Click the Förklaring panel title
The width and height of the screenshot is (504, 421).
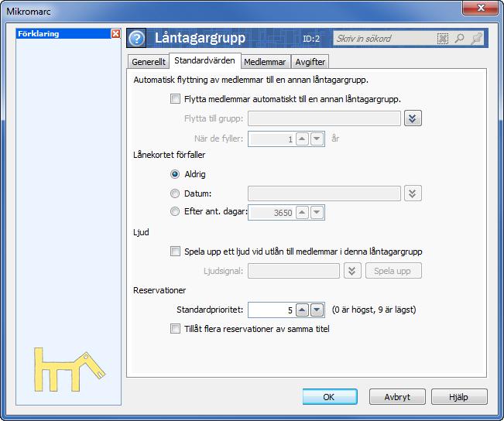tap(38, 34)
